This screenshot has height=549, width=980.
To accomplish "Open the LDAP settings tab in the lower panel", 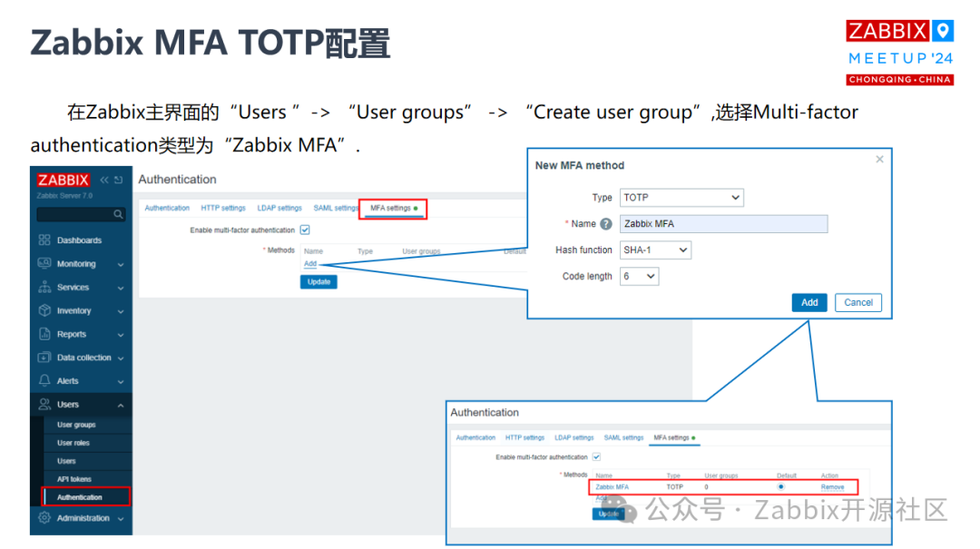I will pyautogui.click(x=573, y=437).
